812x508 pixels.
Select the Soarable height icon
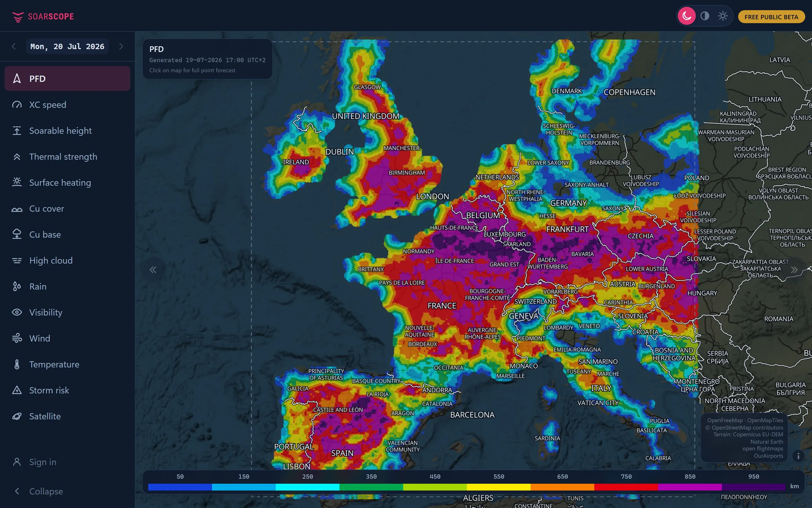click(x=17, y=131)
